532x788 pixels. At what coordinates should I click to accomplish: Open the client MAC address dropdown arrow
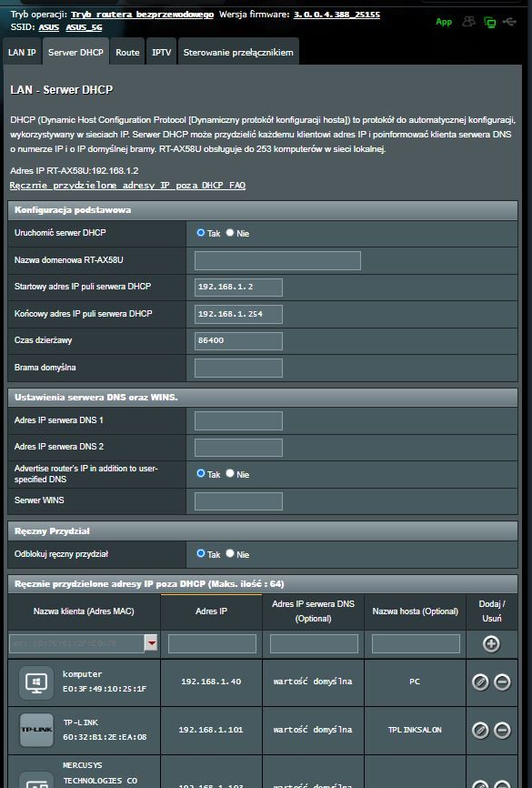(151, 642)
